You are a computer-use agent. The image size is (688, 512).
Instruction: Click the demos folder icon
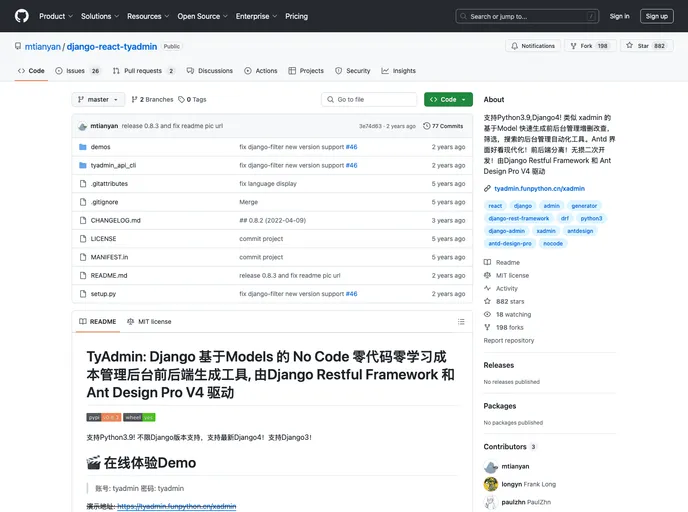click(x=82, y=147)
